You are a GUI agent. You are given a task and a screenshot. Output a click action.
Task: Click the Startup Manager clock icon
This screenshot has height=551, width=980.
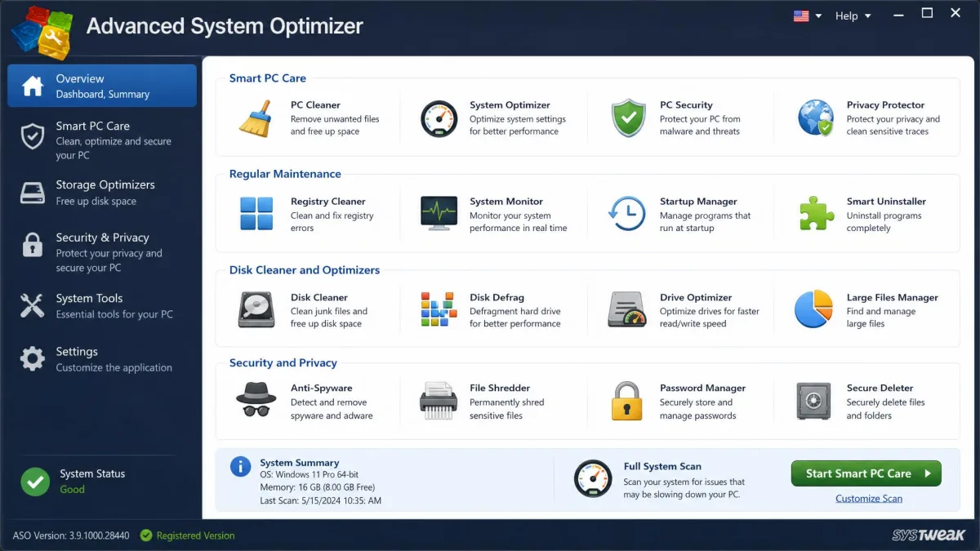627,214
